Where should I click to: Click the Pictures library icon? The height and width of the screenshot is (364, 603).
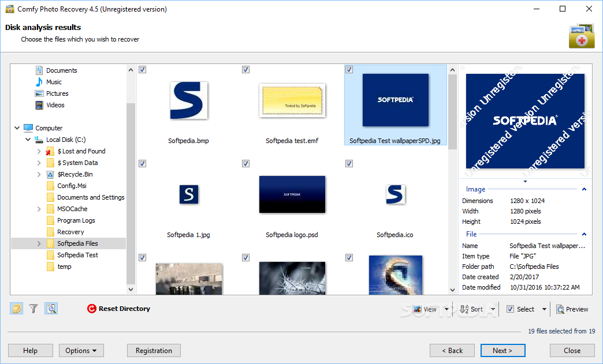coord(39,93)
